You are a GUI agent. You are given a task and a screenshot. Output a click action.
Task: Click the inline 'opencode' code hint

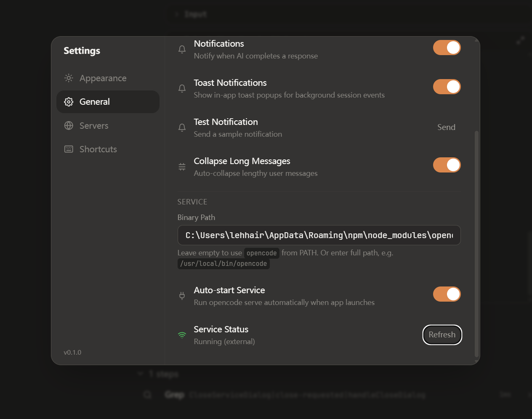pyautogui.click(x=262, y=253)
